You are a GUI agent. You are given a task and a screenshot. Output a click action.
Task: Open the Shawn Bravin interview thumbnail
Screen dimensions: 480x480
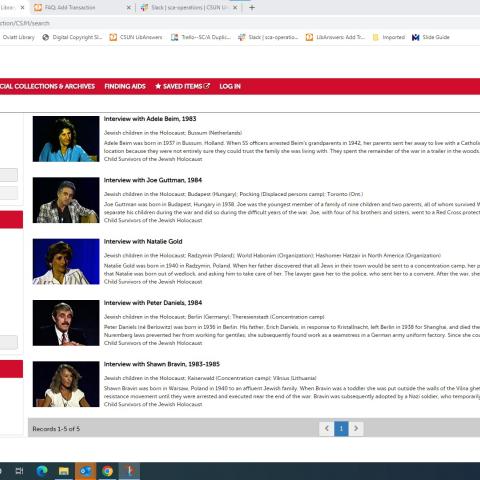(x=66, y=384)
